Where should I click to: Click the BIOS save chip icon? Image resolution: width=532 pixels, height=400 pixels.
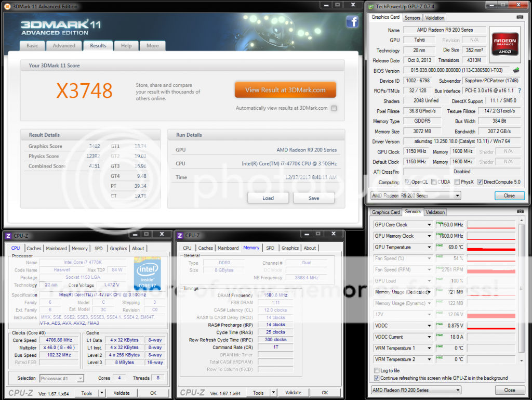click(x=516, y=70)
